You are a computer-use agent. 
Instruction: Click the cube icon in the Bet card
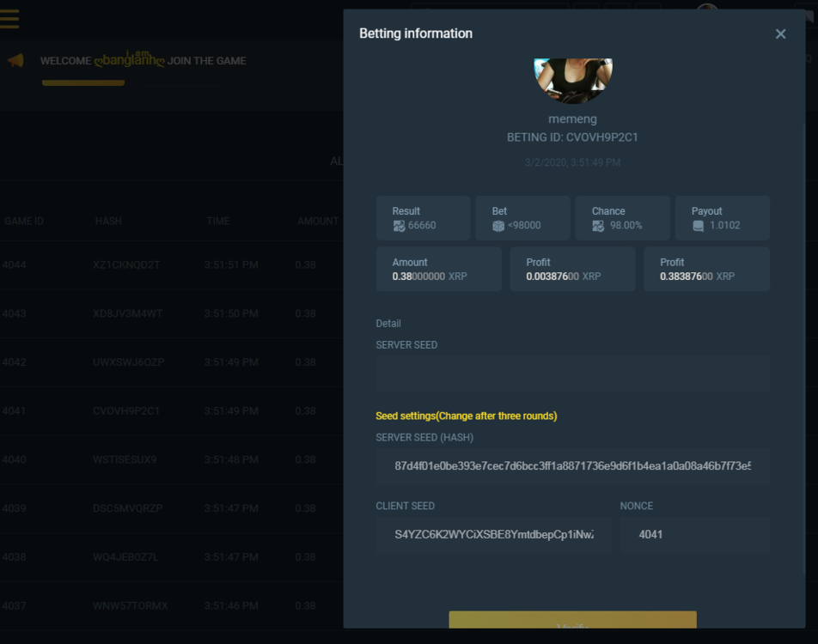coord(498,225)
